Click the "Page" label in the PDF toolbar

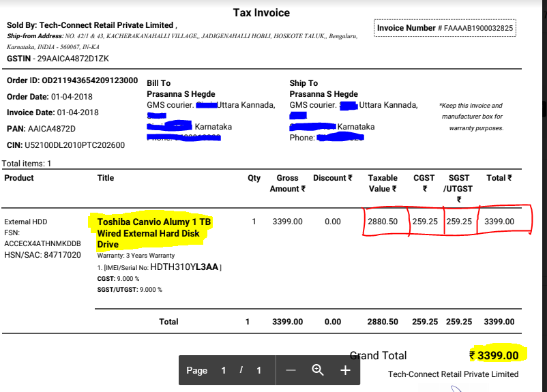pyautogui.click(x=196, y=370)
